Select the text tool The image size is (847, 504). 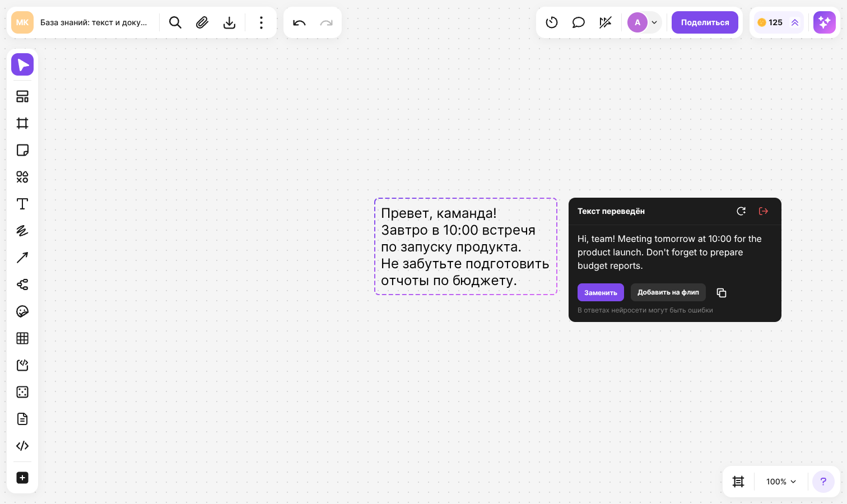click(22, 204)
